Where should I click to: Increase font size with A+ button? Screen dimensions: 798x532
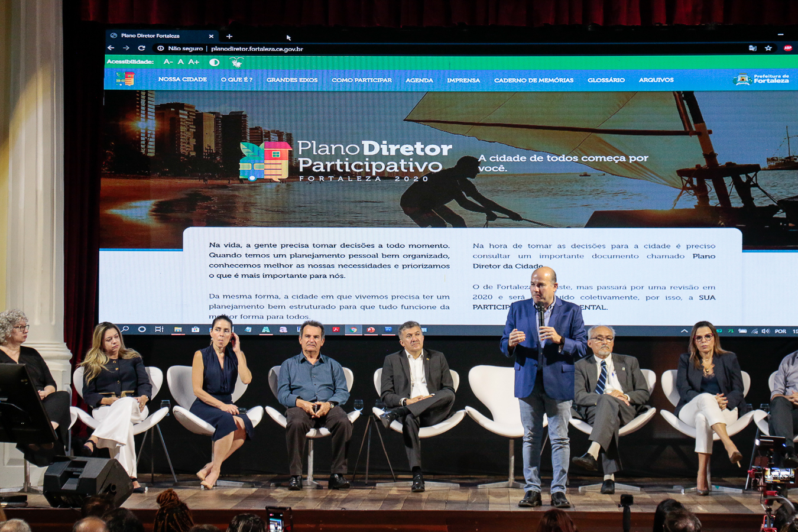194,61
